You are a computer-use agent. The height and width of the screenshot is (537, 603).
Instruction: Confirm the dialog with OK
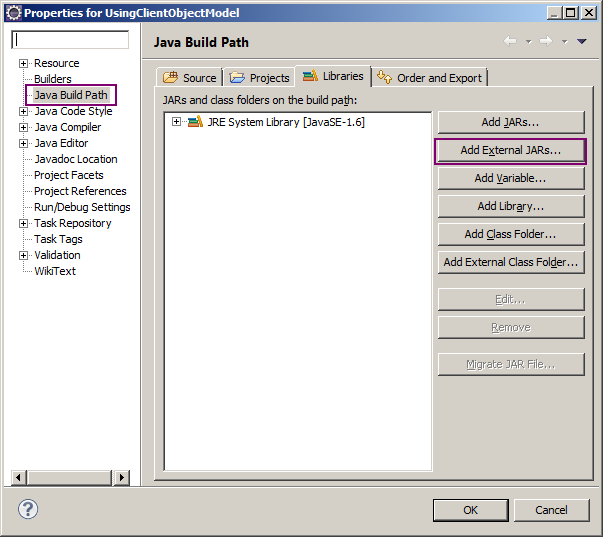point(470,510)
